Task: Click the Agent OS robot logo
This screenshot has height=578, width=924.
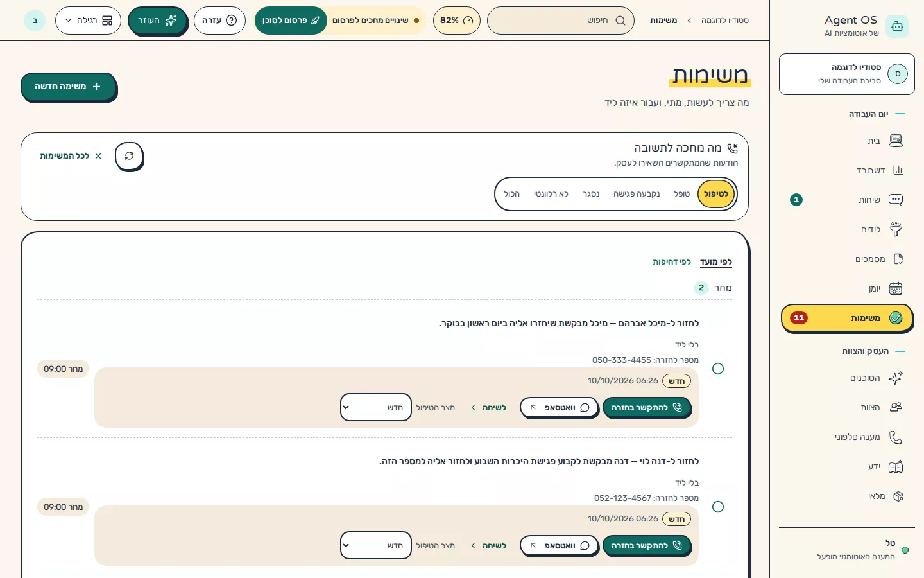Action: point(897,26)
